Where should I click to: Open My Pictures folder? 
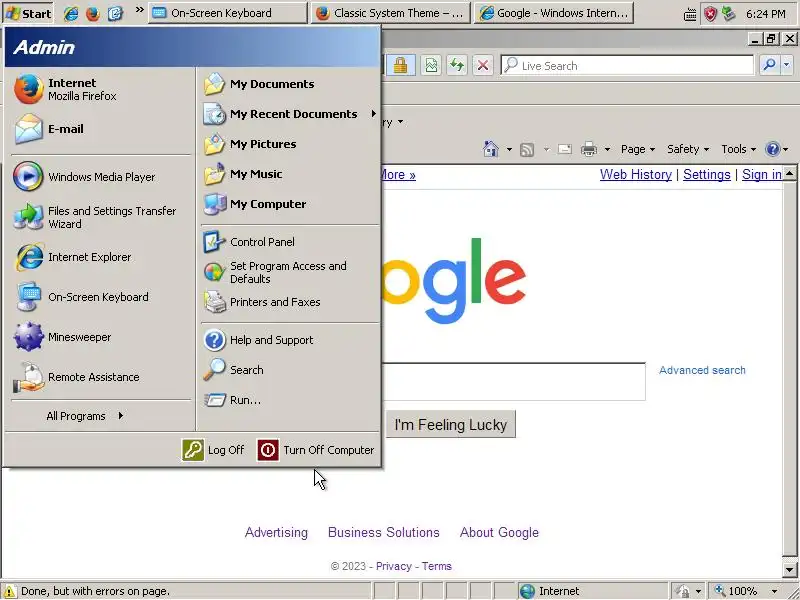pos(290,144)
